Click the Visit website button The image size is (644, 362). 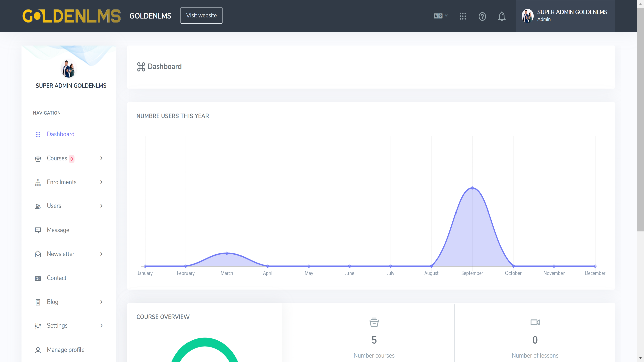(202, 15)
